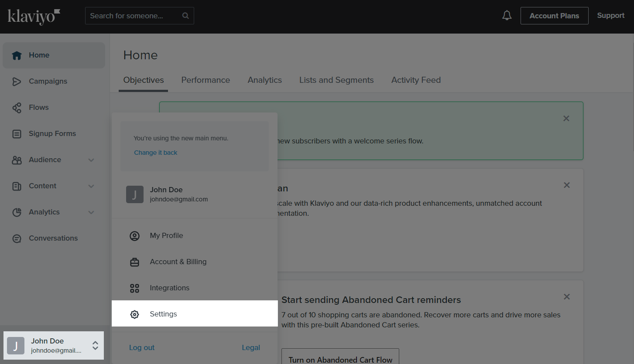Viewport: 634px width, 364px height.
Task: Open the Legal link
Action: tap(251, 347)
